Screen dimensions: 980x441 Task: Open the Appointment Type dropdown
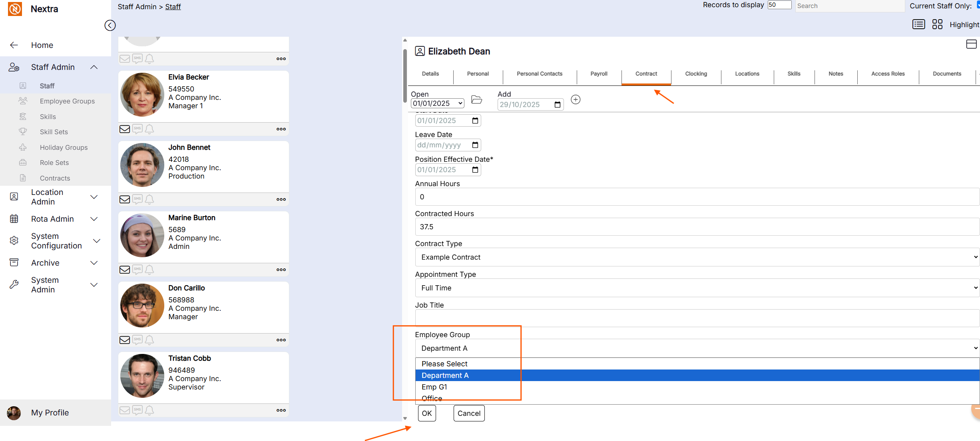(x=697, y=288)
